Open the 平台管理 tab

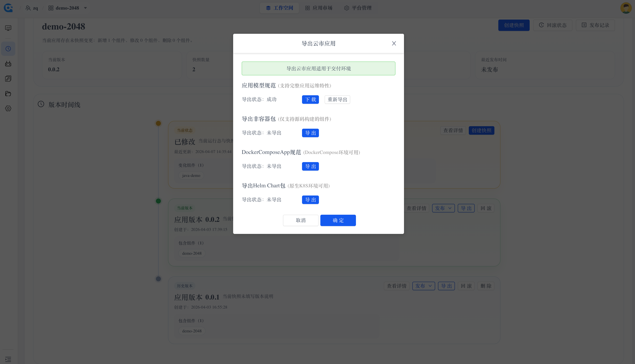[358, 8]
